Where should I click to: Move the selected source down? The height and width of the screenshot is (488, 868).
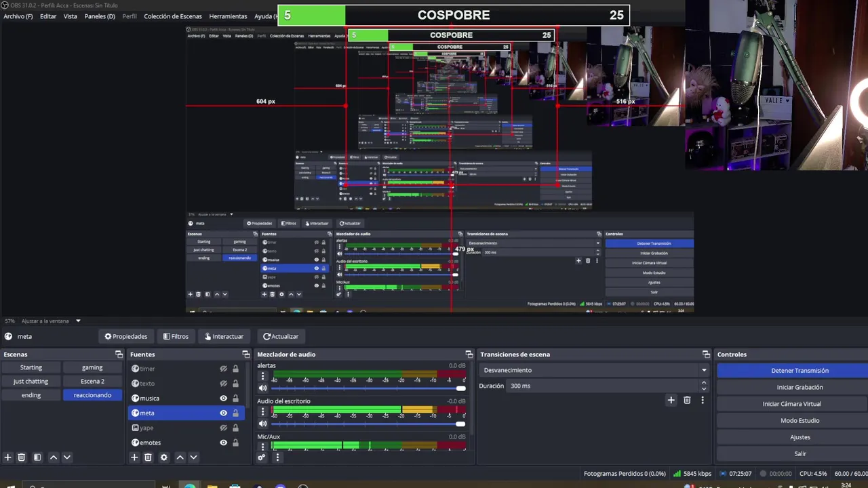coord(193,457)
